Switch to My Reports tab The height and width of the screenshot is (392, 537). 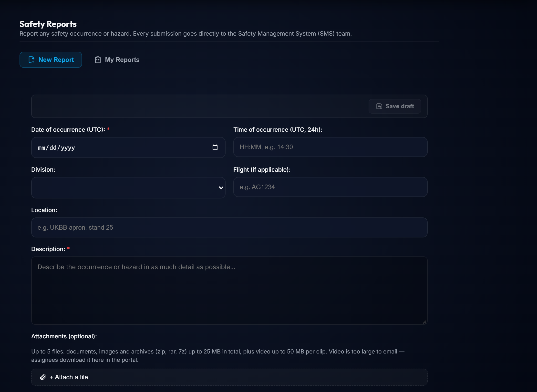tap(117, 60)
